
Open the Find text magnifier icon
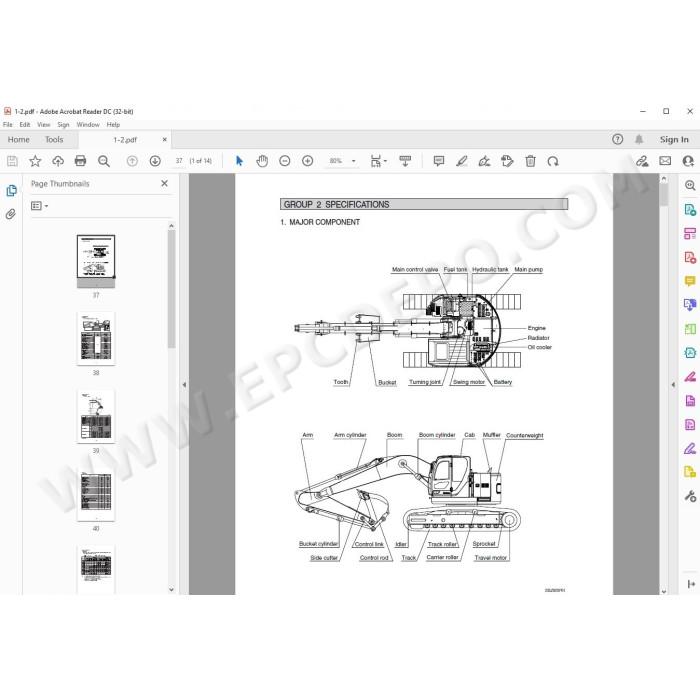104,161
